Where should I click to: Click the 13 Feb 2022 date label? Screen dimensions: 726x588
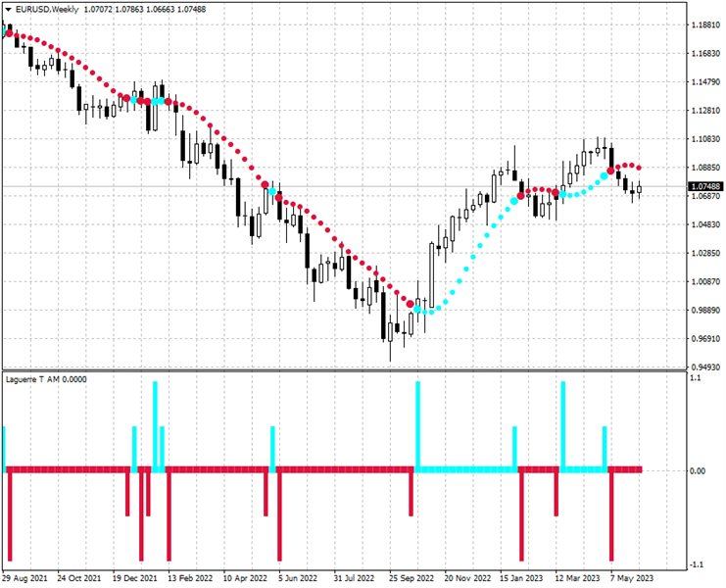[190, 578]
